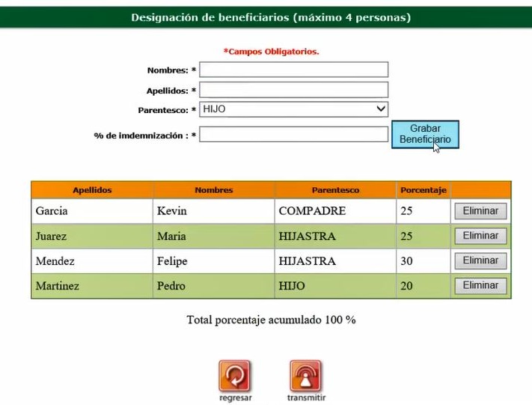Image resolution: width=532 pixels, height=405 pixels.
Task: Click the Porcentaje table column header
Action: tap(423, 190)
